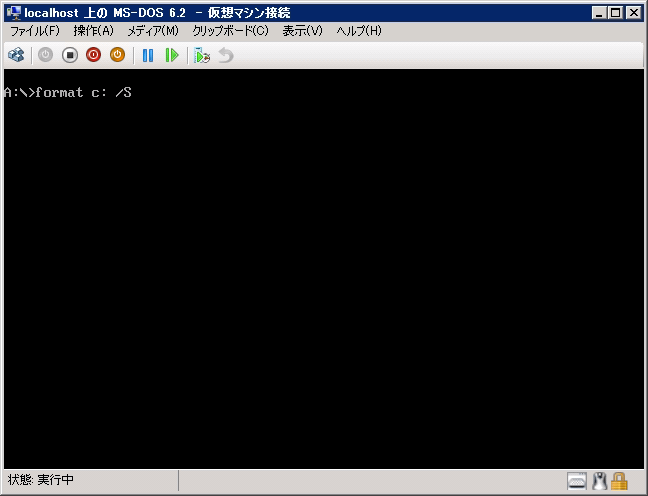648x496 pixels.
Task: Click the keyboard status icon
Action: click(x=577, y=481)
